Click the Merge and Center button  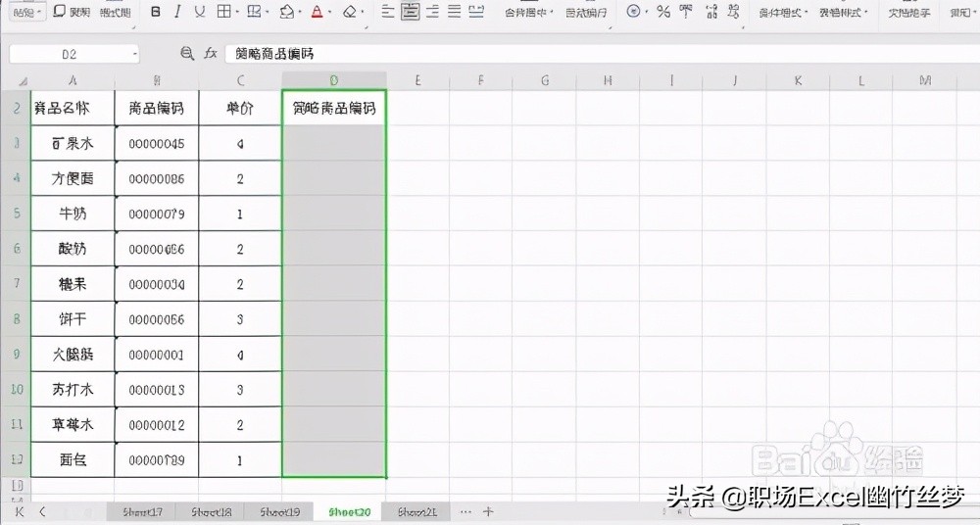(525, 13)
